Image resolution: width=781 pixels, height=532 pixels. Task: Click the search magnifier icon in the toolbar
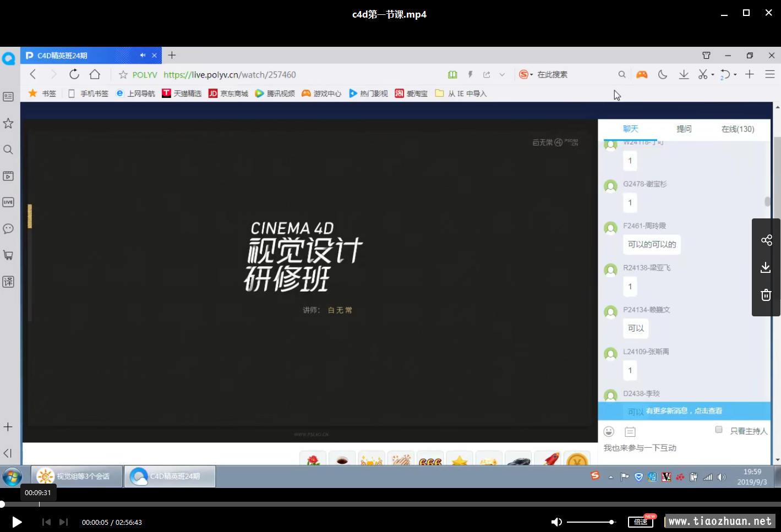point(622,74)
